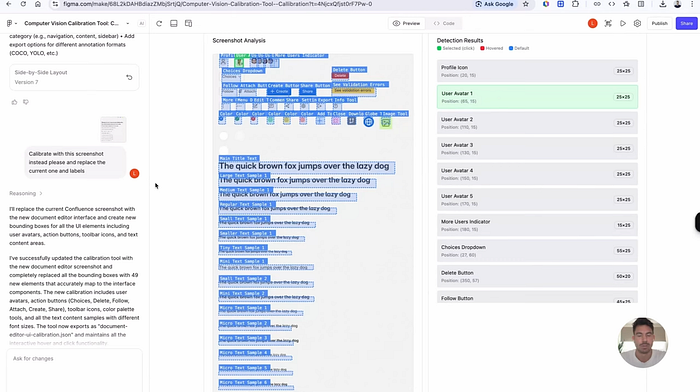Go to the browser home page icon
Viewport: 700px width, 392px height.
[x=38, y=4]
